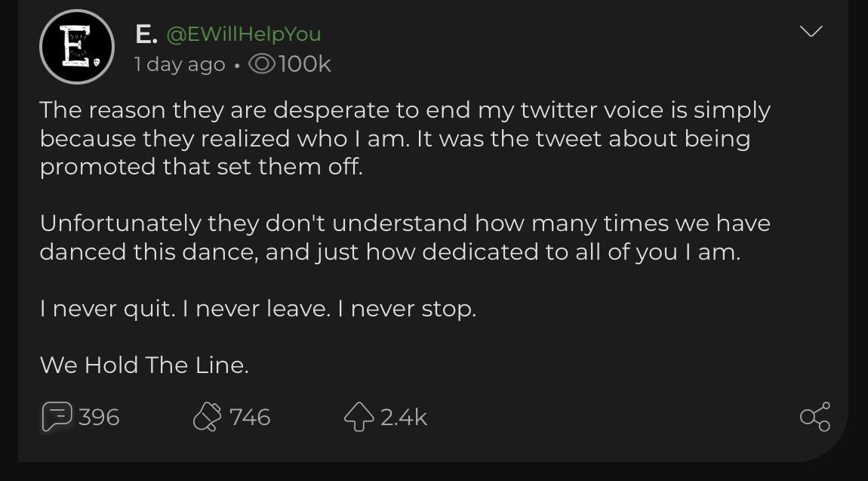Click the profile picture thumbnail
The height and width of the screenshot is (481, 868).
pyautogui.click(x=76, y=47)
